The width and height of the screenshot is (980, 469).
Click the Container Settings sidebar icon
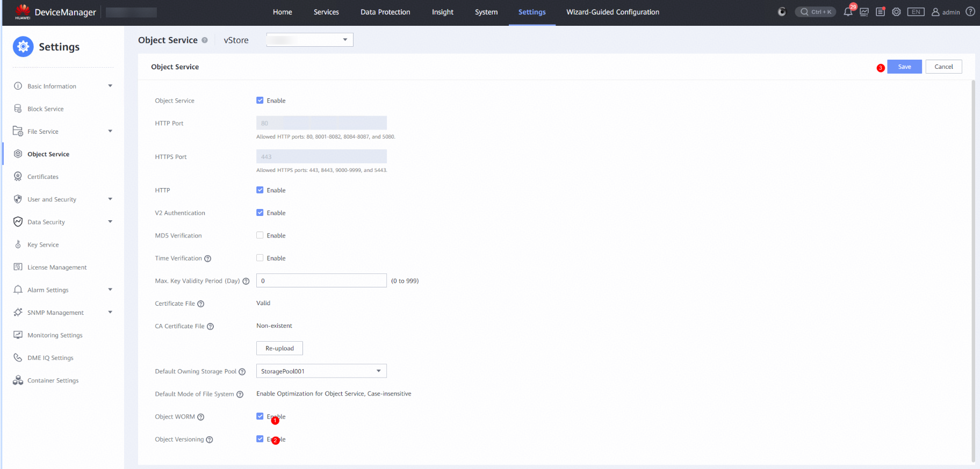18,380
